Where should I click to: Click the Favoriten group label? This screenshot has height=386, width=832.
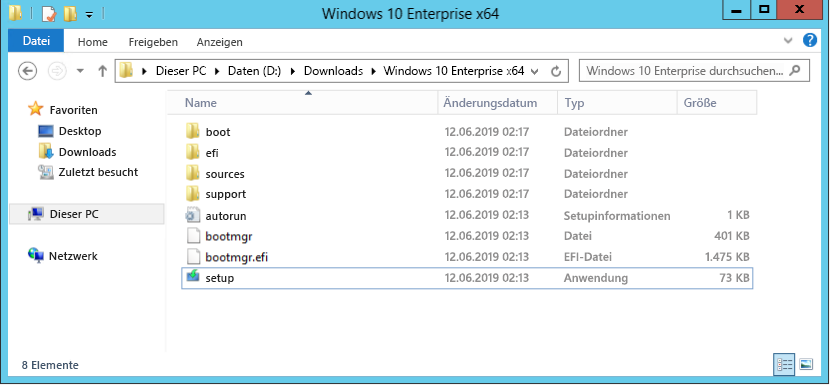[74, 110]
